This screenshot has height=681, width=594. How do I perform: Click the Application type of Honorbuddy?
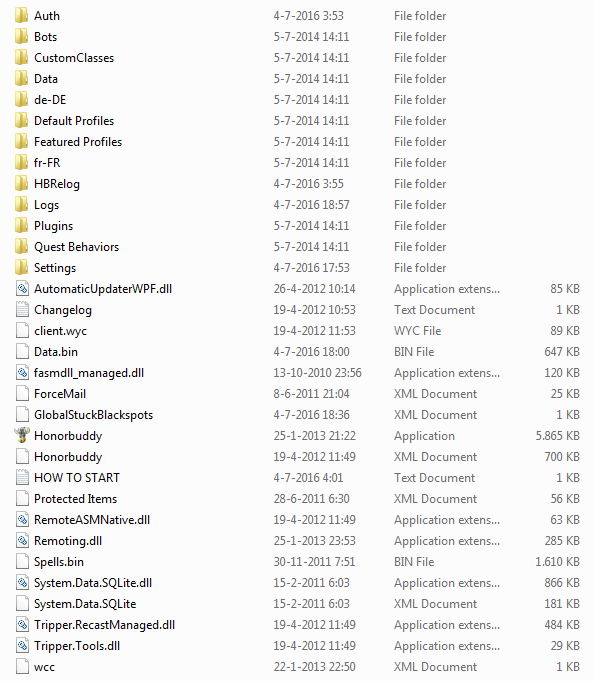click(x=424, y=436)
